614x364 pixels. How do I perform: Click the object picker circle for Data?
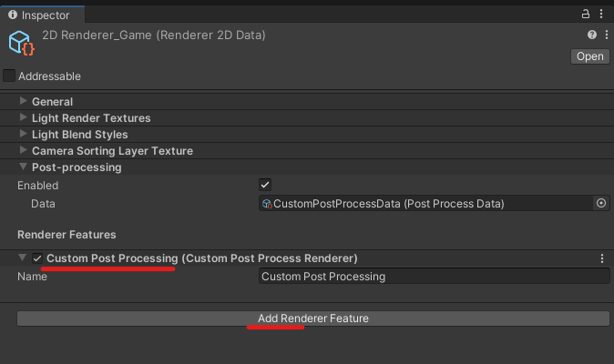601,203
